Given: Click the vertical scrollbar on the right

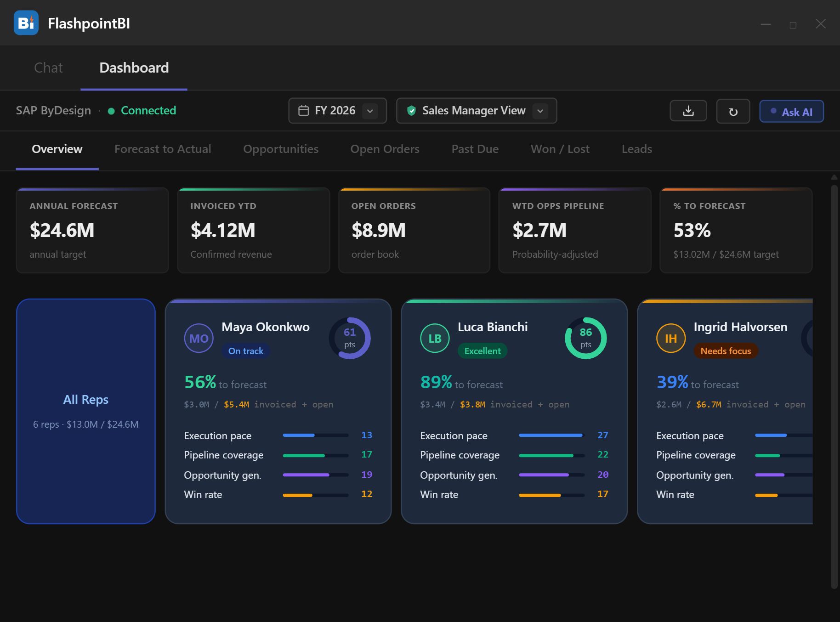Looking at the screenshot, I should tap(834, 386).
